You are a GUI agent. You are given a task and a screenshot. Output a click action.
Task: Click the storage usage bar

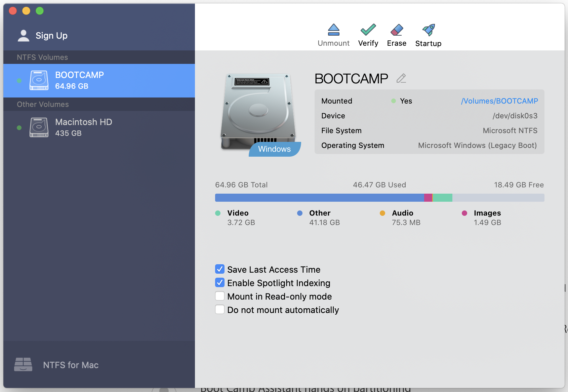pos(379,198)
